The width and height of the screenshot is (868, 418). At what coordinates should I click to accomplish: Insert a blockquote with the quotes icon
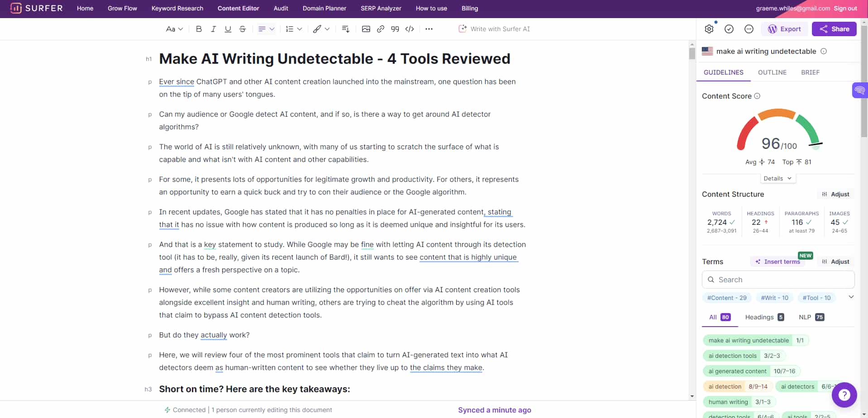click(x=395, y=28)
